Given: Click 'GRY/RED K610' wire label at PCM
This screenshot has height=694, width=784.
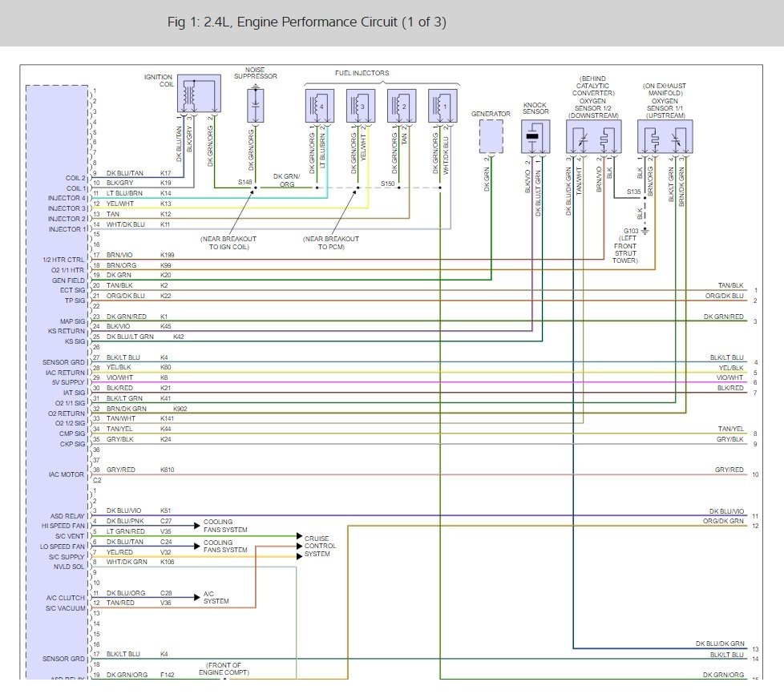Looking at the screenshot, I should [140, 470].
